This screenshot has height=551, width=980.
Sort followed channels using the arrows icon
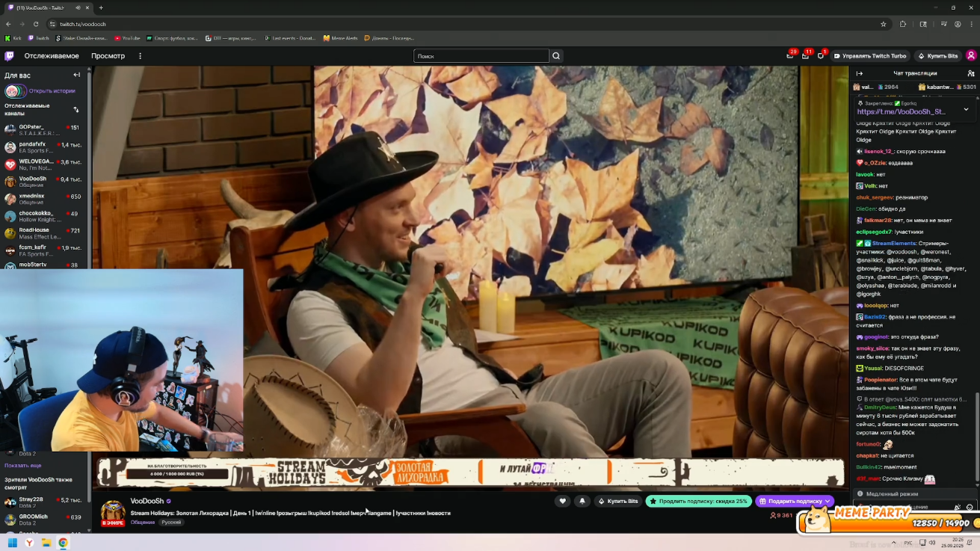coord(75,110)
